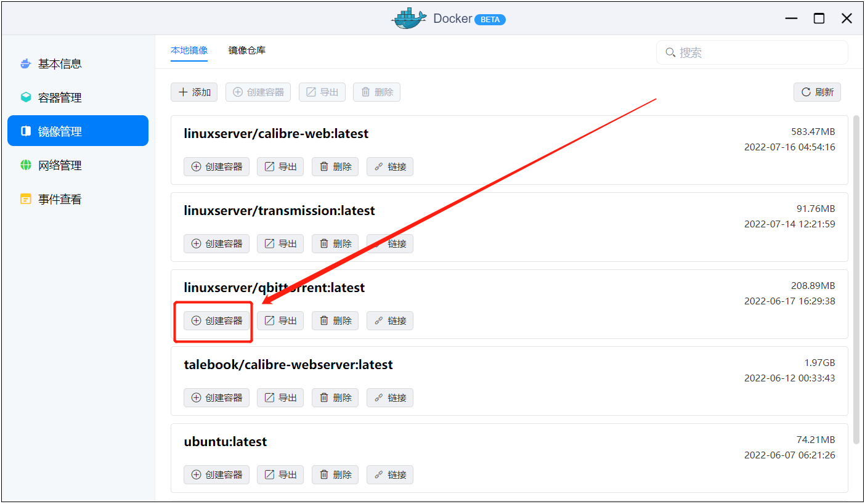Image resolution: width=865 pixels, height=504 pixels.
Task: Click the date 2022-07-16 04:54:16
Action: 790,147
